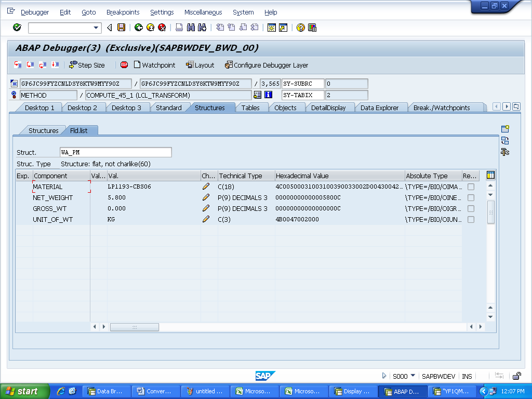Click the table column configuration icon
532x399 pixels.
pos(490,175)
